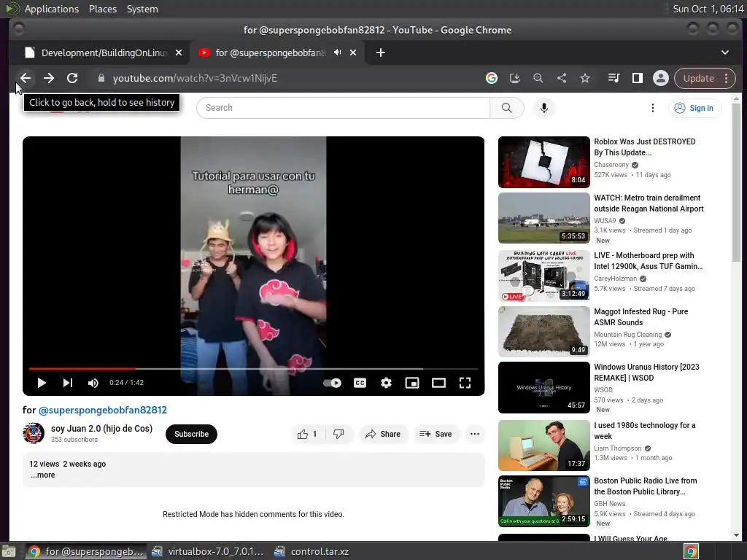
Task: Open video player settings gear
Action: [x=387, y=383]
